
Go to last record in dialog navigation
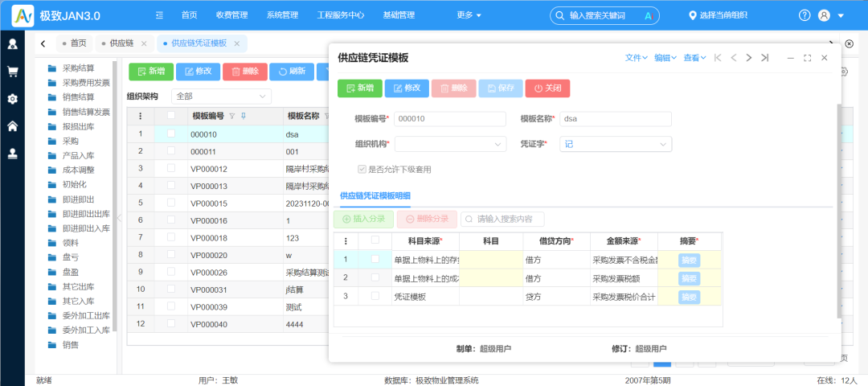coord(764,58)
